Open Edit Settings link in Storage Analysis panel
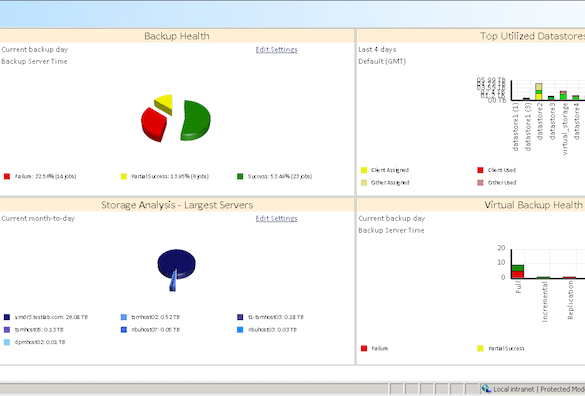585x396 pixels. click(276, 219)
